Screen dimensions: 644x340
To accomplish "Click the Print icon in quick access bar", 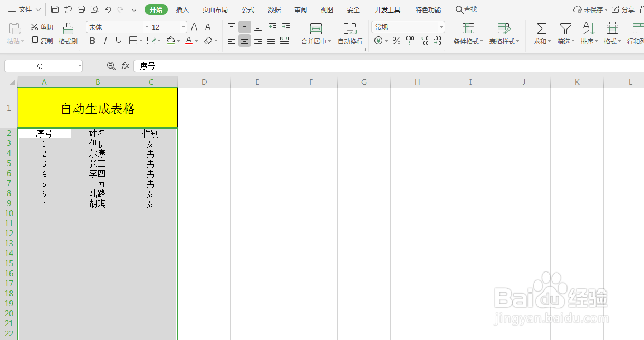I will coord(81,9).
